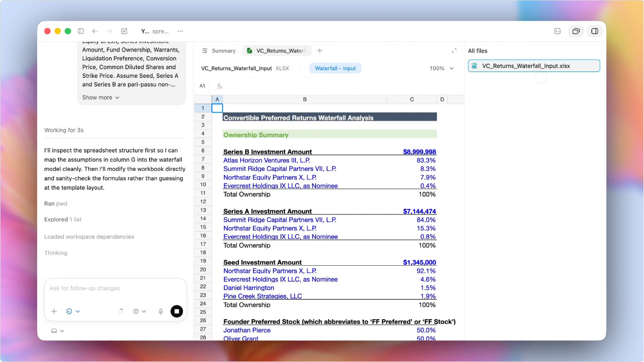Select the Waterfall - Input sheet pill
The height and width of the screenshot is (362, 644).
335,68
